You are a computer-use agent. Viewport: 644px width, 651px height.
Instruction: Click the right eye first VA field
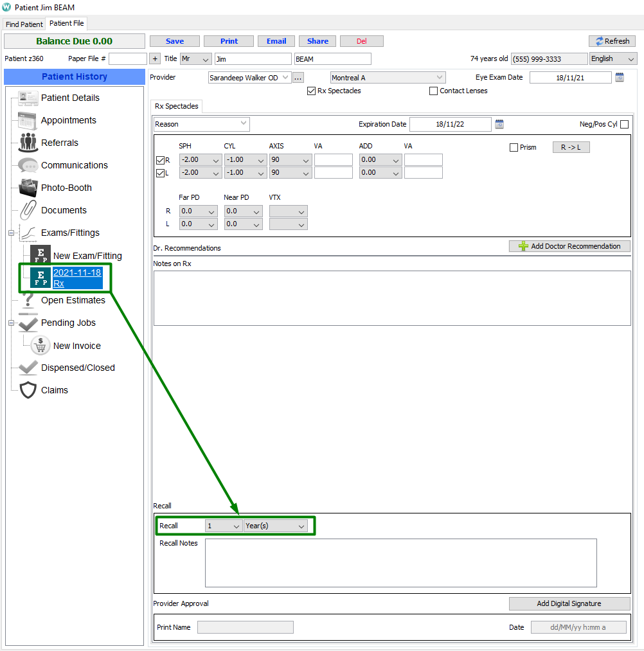click(334, 160)
